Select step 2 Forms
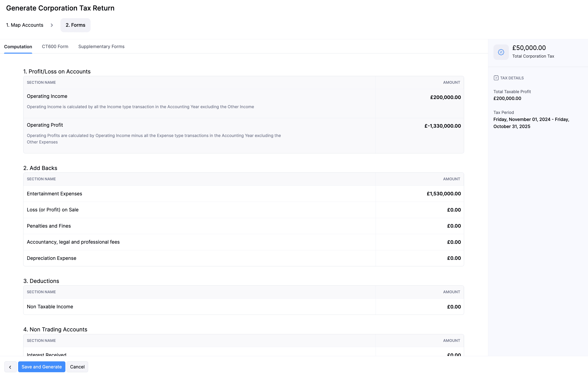 click(x=75, y=25)
